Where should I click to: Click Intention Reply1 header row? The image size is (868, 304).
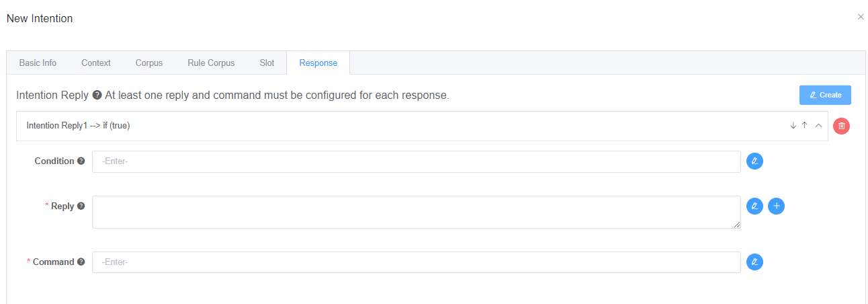pyautogui.click(x=403, y=126)
